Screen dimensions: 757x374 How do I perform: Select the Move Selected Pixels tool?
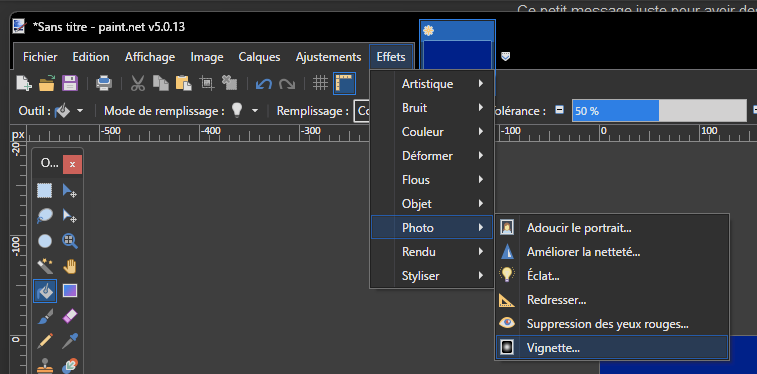click(x=70, y=191)
